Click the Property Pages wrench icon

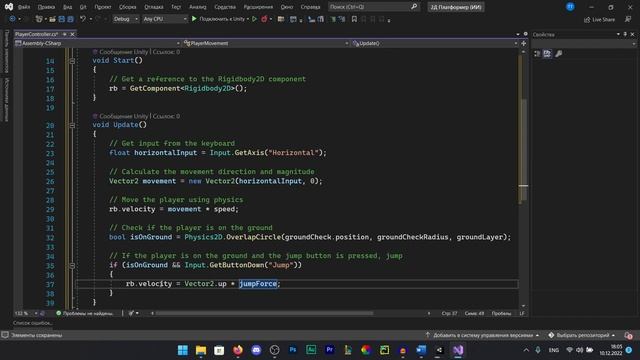point(558,53)
